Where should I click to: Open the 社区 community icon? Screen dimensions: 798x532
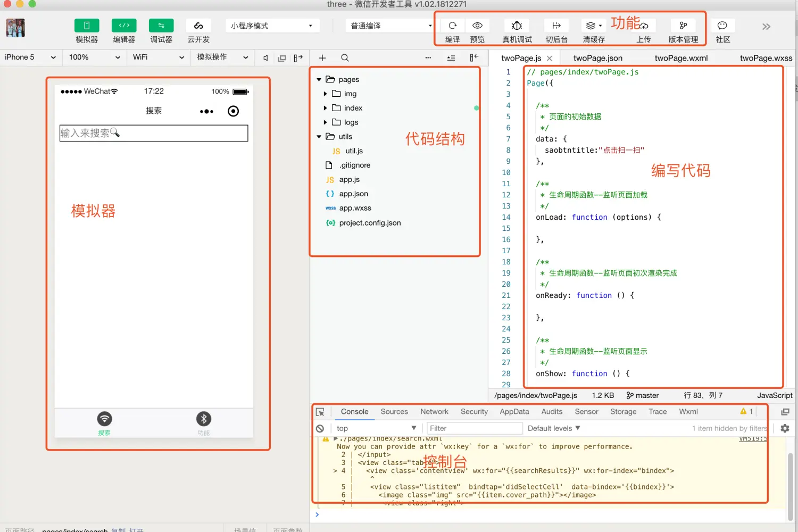click(x=722, y=26)
